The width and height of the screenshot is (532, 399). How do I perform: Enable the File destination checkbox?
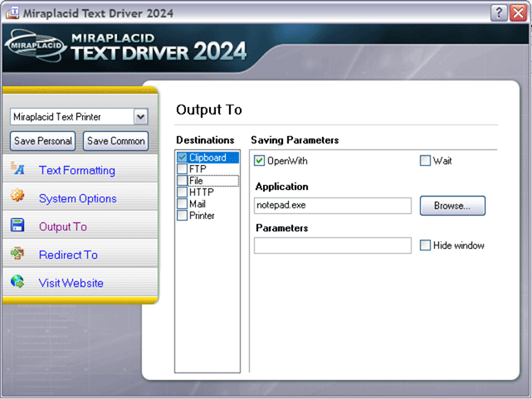tap(183, 180)
